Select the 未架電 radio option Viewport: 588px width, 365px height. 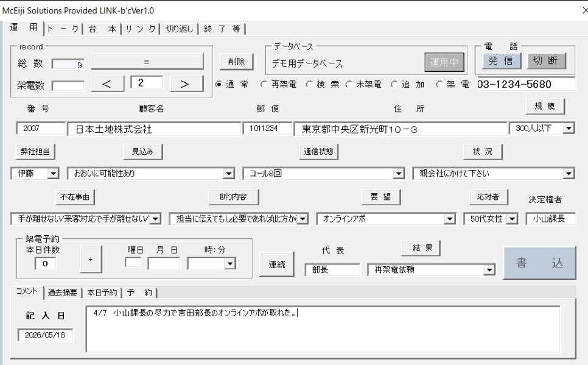[349, 84]
